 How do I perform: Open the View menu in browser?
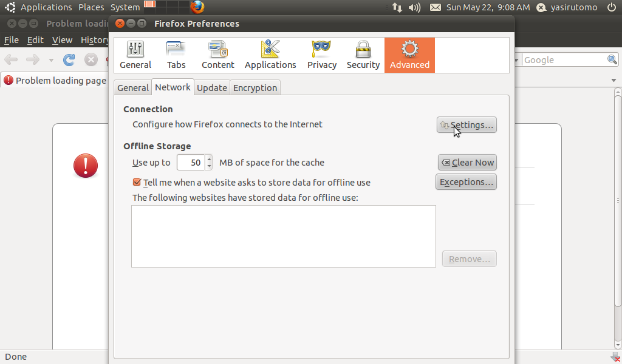[x=63, y=40]
